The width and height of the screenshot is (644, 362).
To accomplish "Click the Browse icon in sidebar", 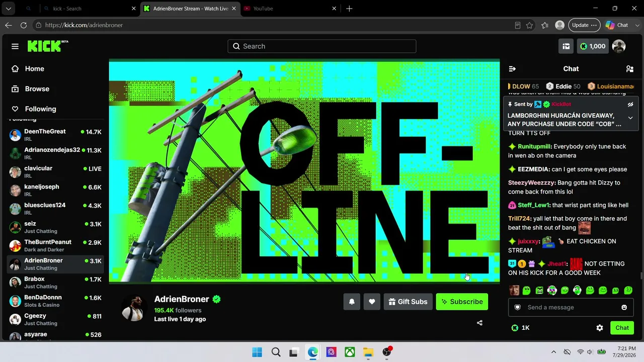I will [x=15, y=89].
